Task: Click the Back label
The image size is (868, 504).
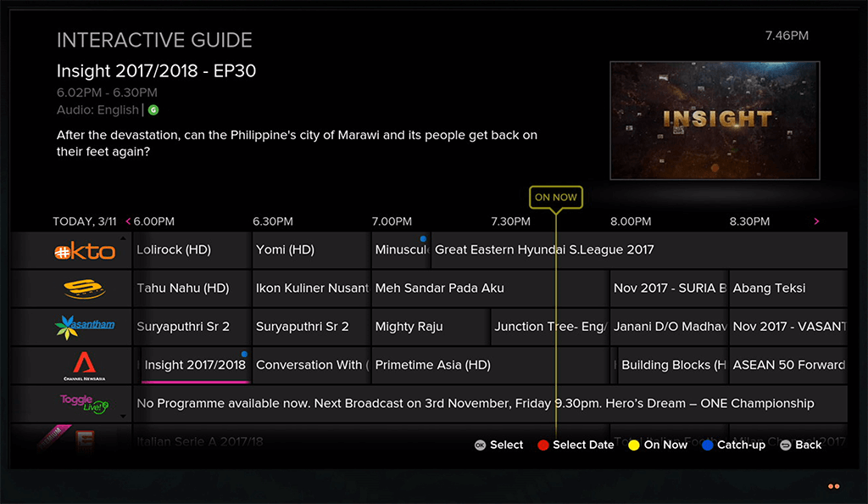Action: click(x=808, y=445)
